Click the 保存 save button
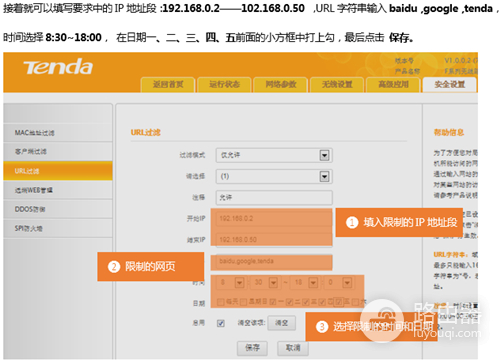The width and height of the screenshot is (500, 361). pyautogui.click(x=252, y=348)
